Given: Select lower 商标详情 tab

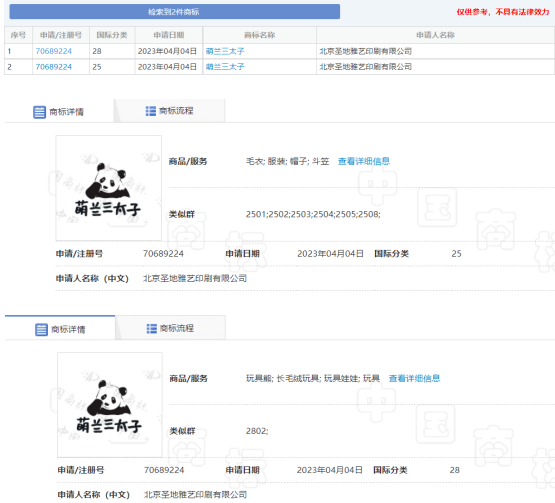Looking at the screenshot, I should pos(60,329).
